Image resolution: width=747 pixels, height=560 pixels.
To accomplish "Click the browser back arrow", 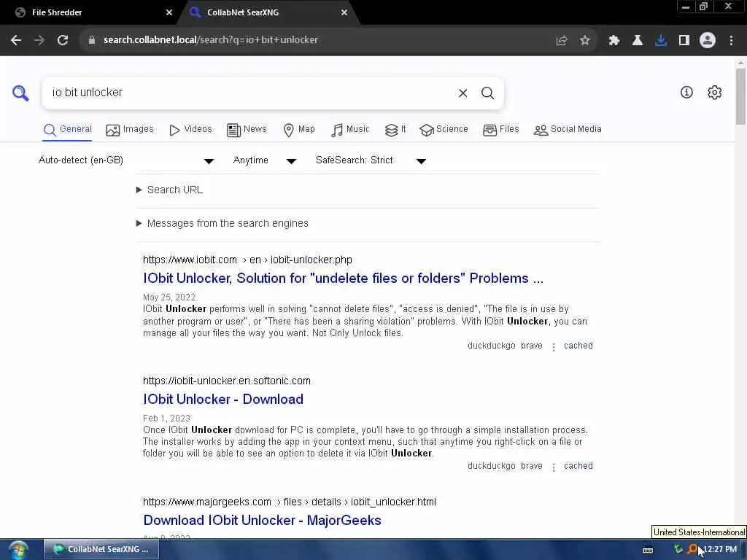I will (x=16, y=40).
